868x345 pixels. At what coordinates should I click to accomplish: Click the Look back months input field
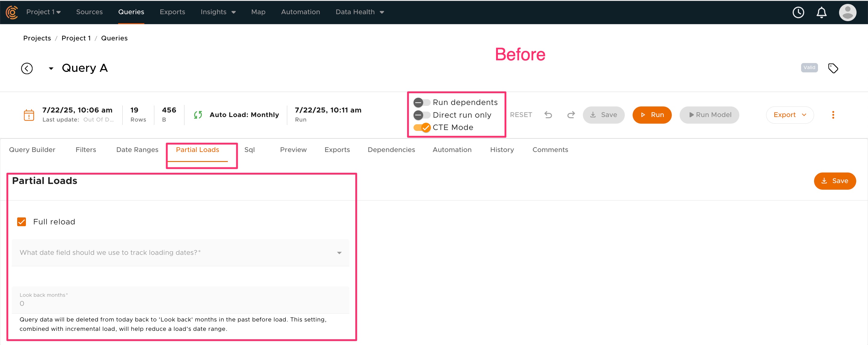(180, 300)
